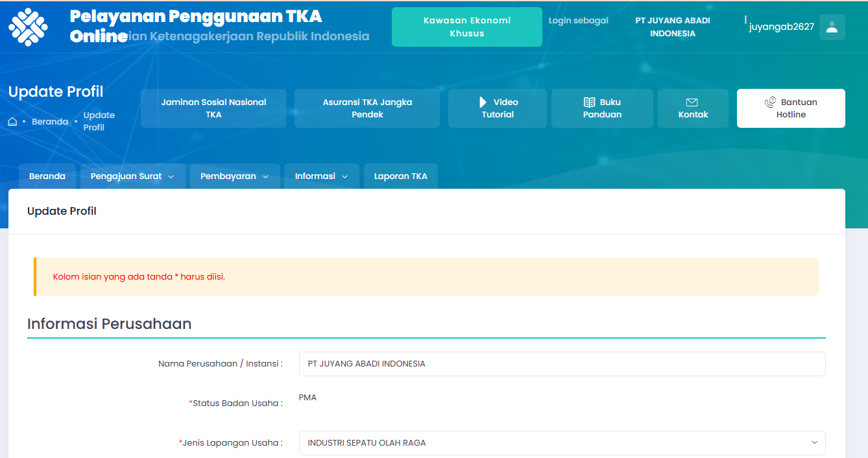Click the Pelayanan Penggunaan TKA Online title
The image size is (868, 458).
(196, 26)
